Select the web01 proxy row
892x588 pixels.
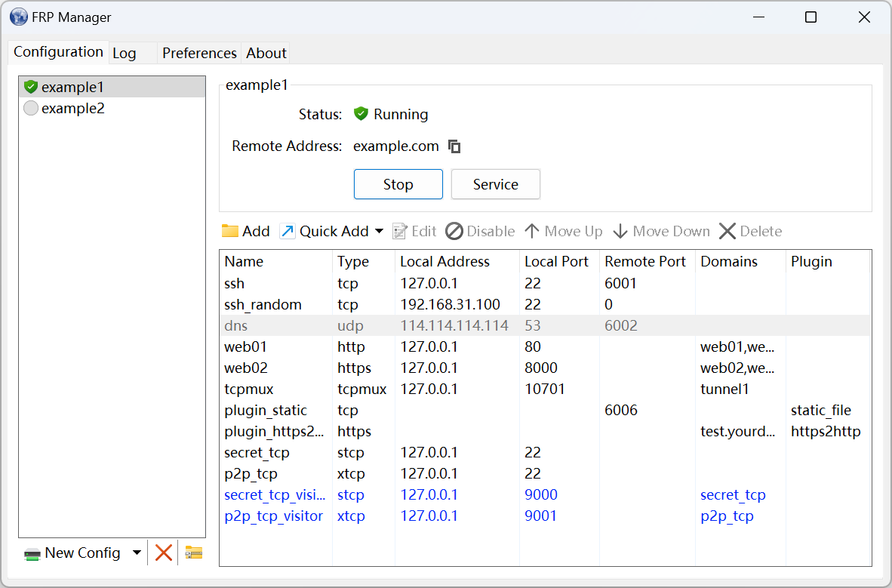pyautogui.click(x=544, y=346)
